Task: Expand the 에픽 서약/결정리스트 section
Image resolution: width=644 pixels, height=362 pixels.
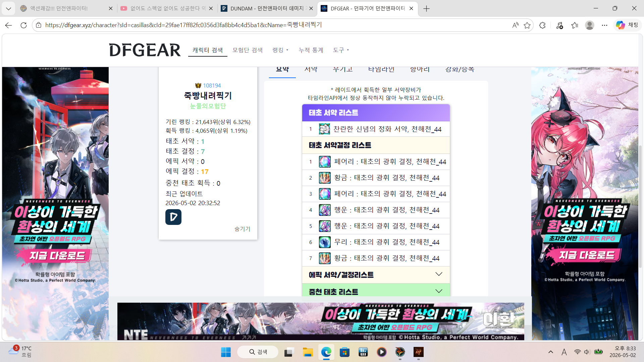Action: (x=376, y=275)
